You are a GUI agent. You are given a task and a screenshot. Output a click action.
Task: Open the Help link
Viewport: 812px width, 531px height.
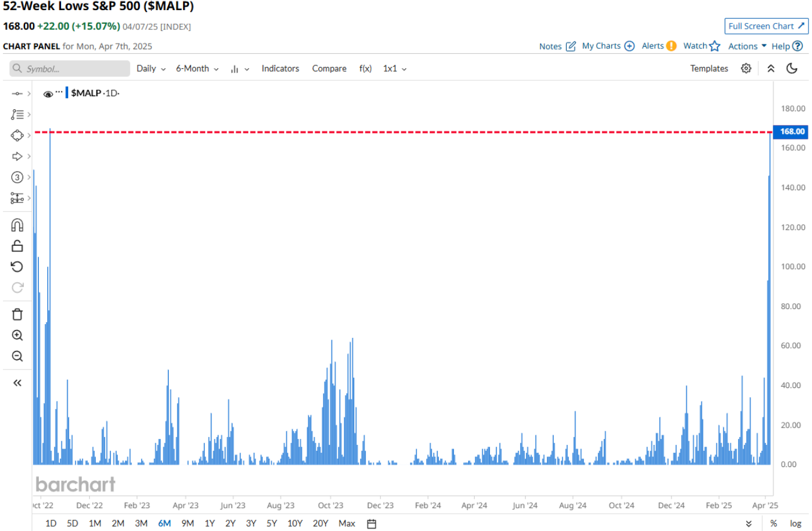(x=787, y=46)
